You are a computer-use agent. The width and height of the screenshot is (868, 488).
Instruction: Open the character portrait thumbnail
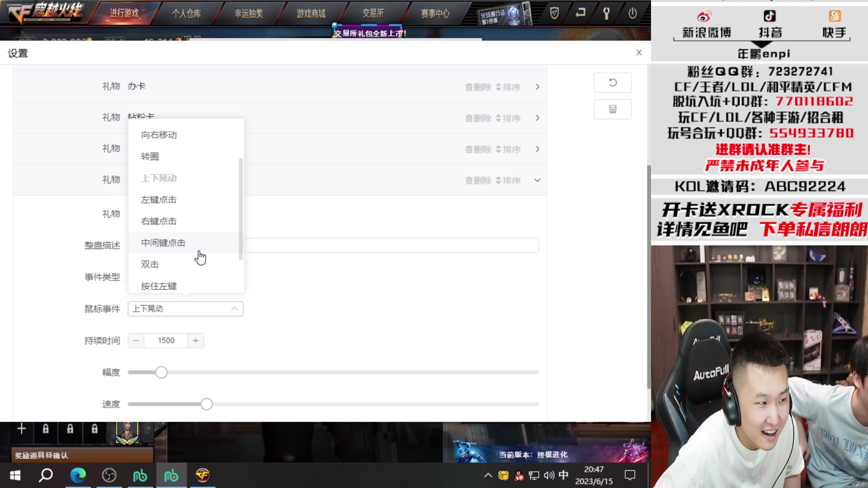(x=127, y=433)
